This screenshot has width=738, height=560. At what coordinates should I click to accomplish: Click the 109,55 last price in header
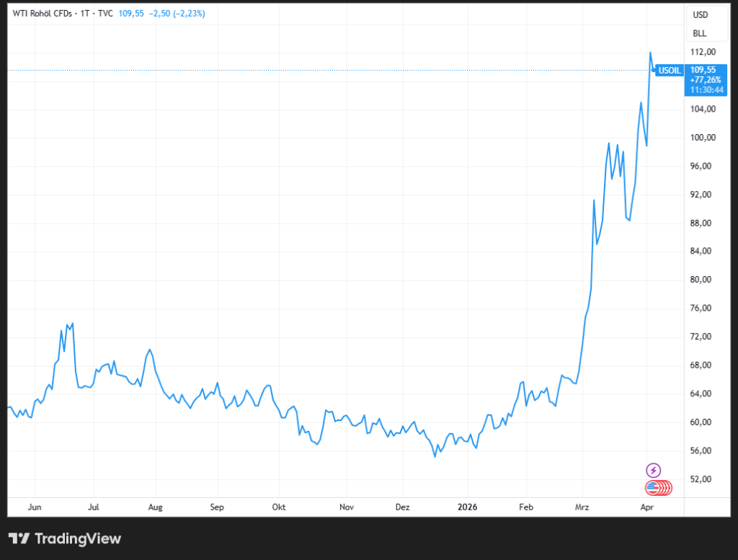(x=130, y=13)
